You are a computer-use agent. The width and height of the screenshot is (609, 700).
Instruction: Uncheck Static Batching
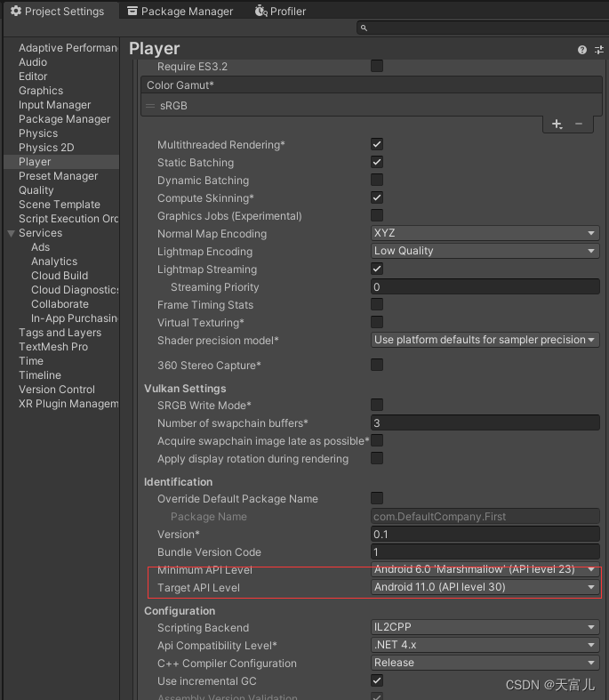click(377, 162)
